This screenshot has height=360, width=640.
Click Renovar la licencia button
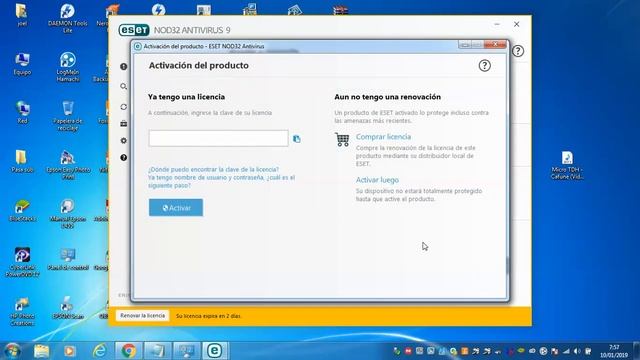tap(142, 316)
